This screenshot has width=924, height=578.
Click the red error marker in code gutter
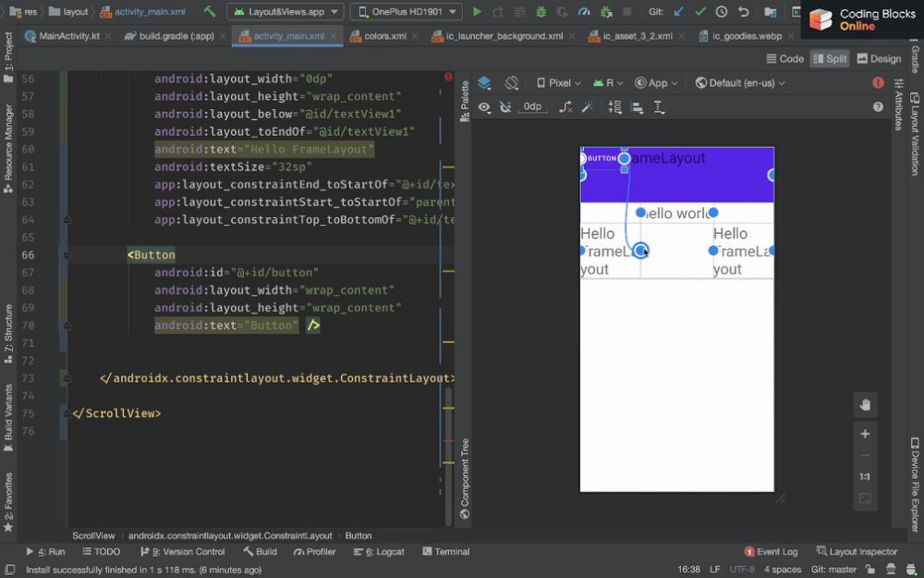(x=448, y=78)
